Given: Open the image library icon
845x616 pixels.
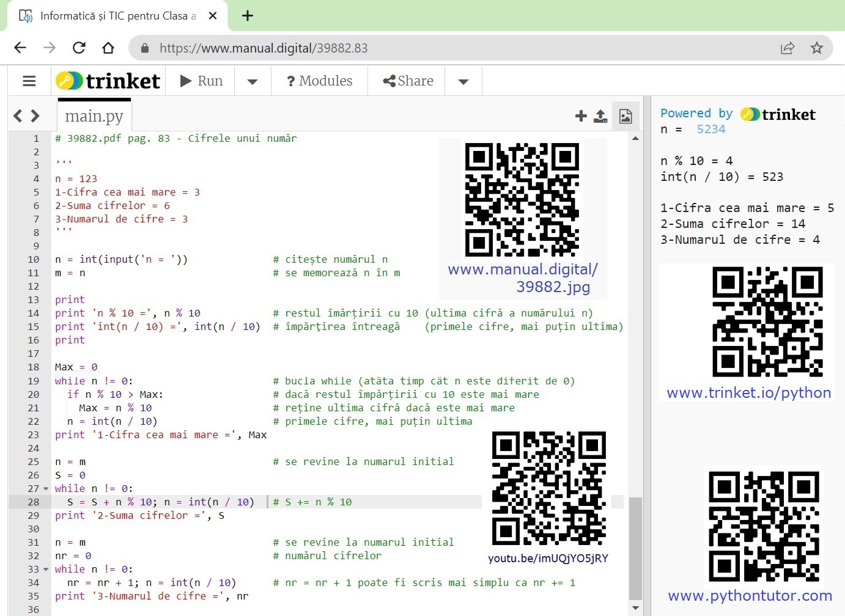Looking at the screenshot, I should tap(625, 116).
